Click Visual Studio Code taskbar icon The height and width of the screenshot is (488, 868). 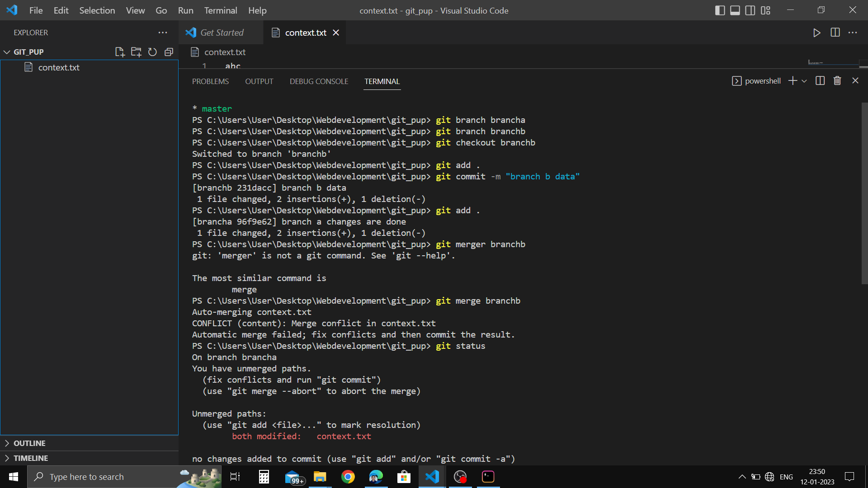click(432, 477)
